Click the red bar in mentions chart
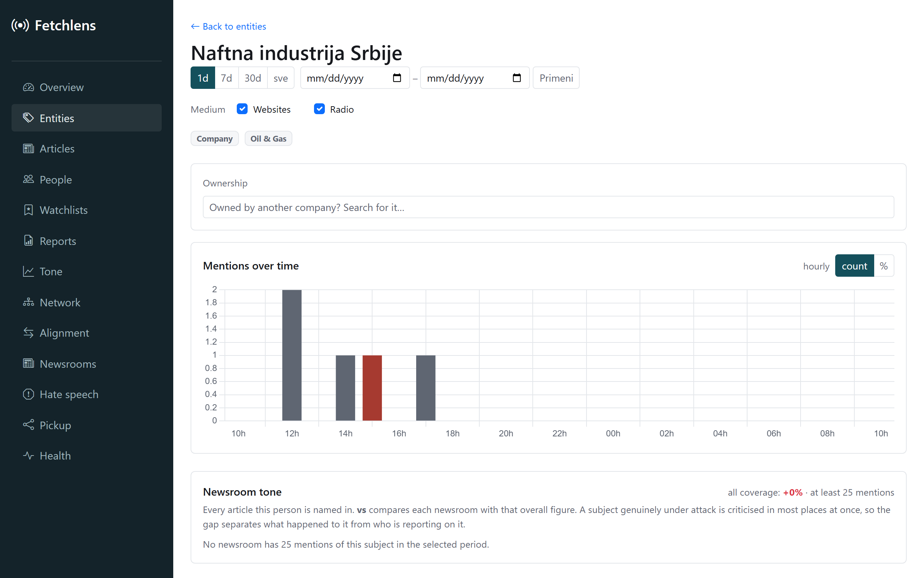The image size is (924, 578). [372, 388]
